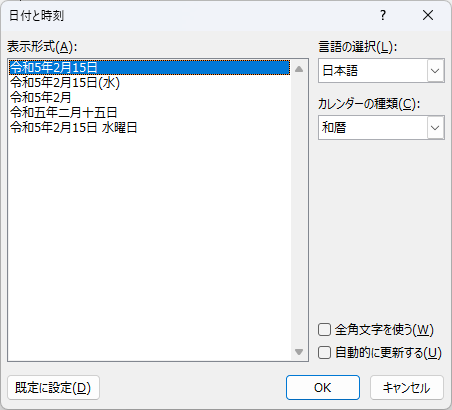Click 既定に設定 button

click(x=53, y=387)
